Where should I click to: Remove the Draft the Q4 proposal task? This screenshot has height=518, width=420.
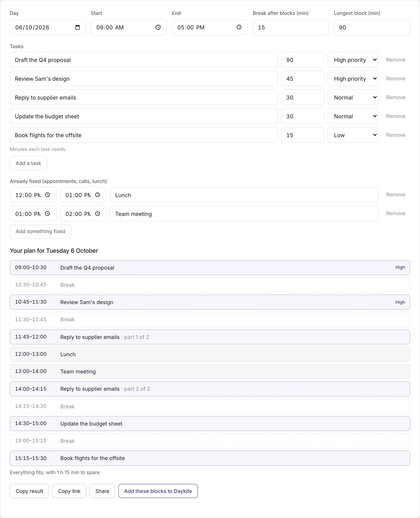point(396,60)
